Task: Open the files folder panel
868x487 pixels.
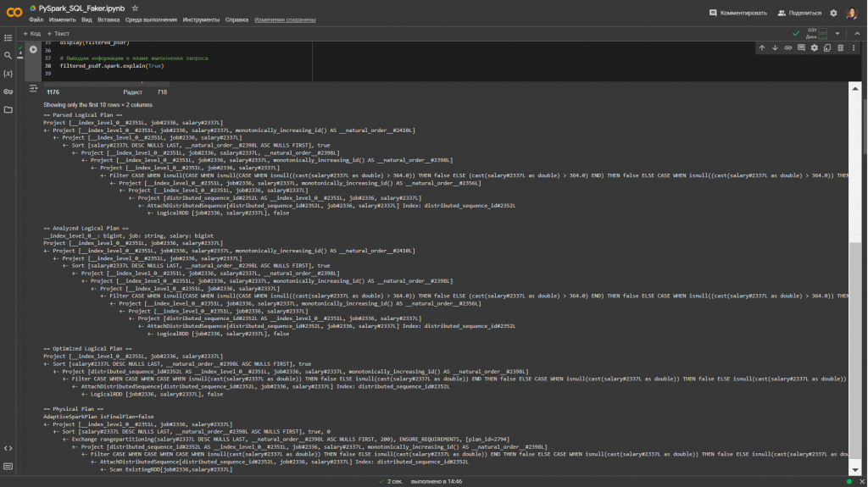Action: tap(8, 109)
